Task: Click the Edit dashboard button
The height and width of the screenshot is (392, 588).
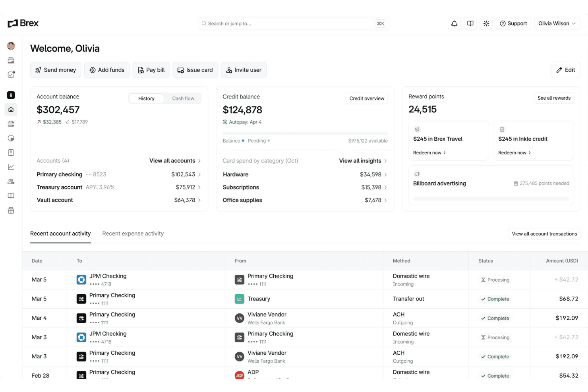Action: (x=566, y=70)
